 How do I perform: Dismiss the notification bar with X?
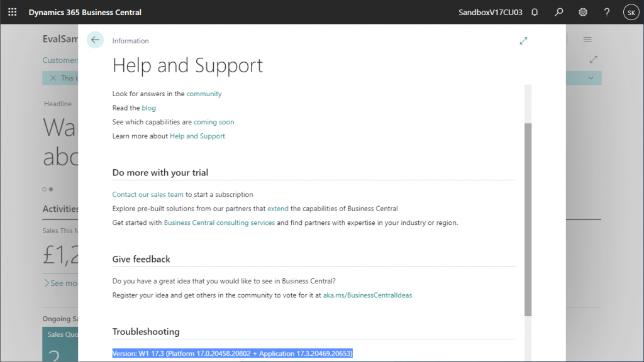53,78
